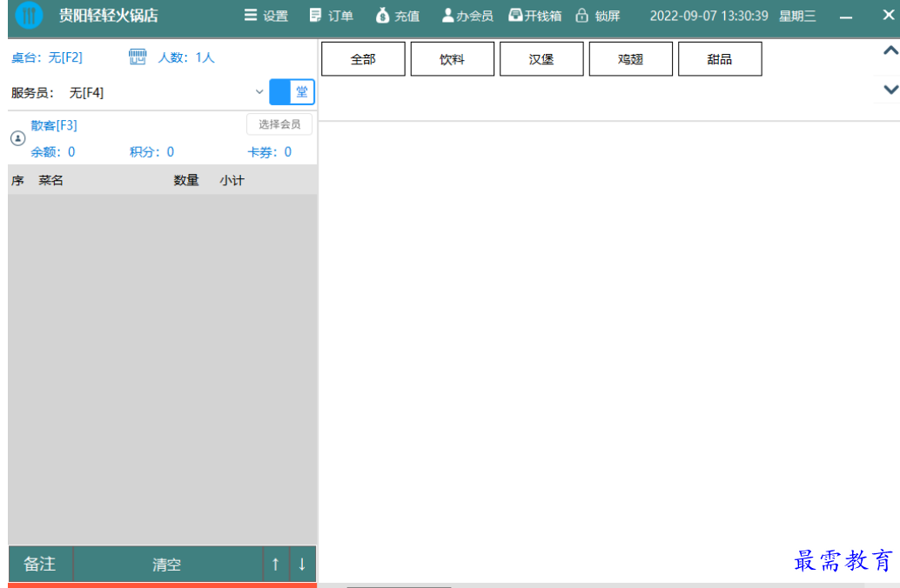The image size is (900, 588).
Task: Minimize the application window
Action: pyautogui.click(x=845, y=17)
